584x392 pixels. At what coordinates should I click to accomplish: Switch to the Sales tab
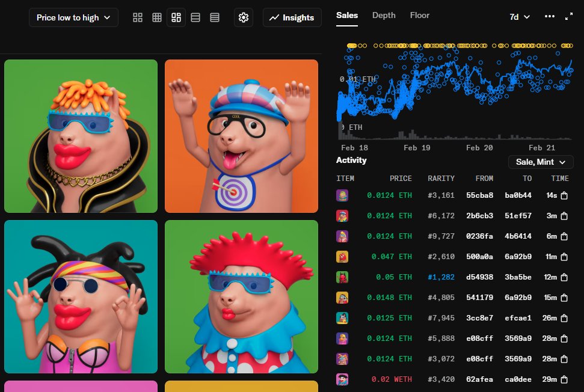point(347,15)
